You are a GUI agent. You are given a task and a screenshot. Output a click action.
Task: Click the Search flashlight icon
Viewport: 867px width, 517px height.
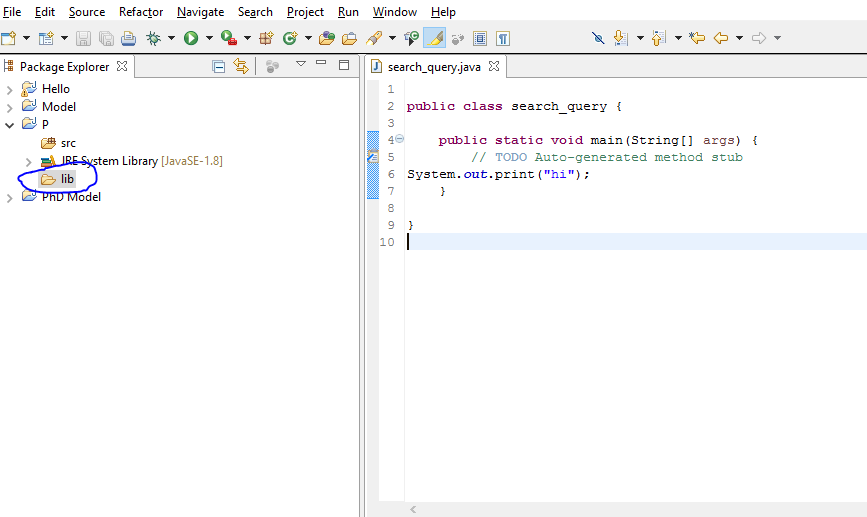point(374,38)
